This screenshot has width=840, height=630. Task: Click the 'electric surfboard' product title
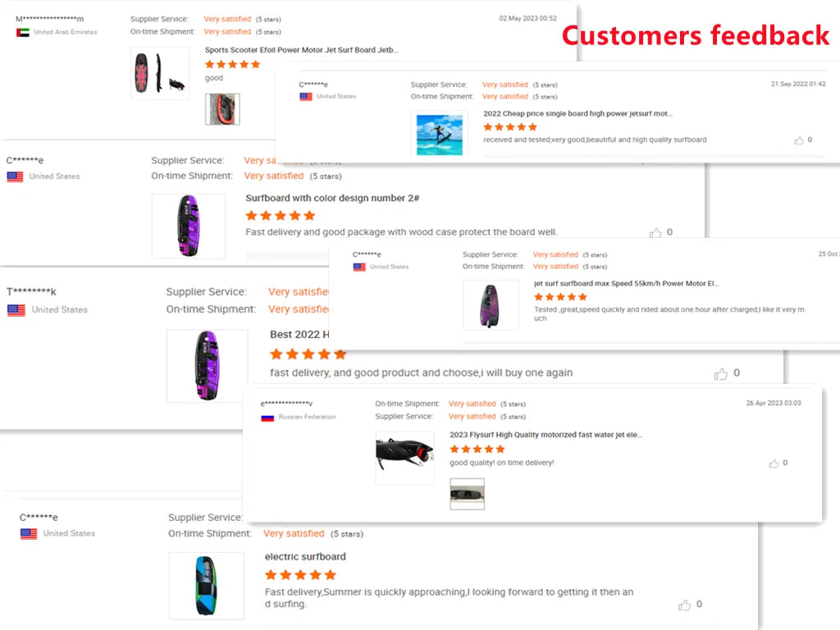pyautogui.click(x=305, y=557)
